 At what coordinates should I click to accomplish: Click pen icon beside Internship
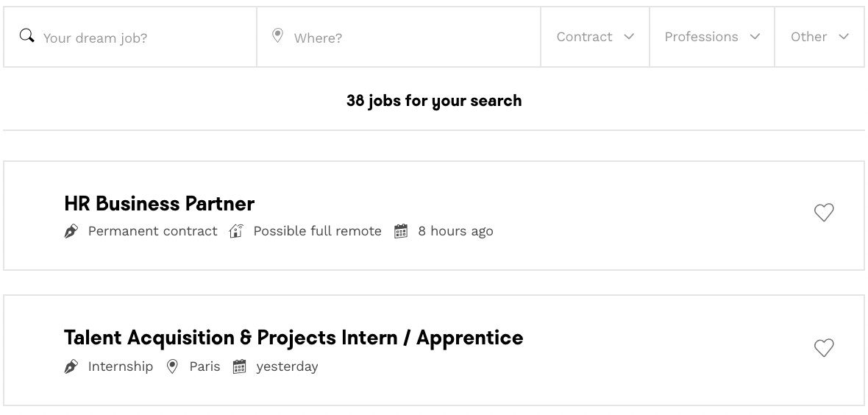tap(71, 366)
